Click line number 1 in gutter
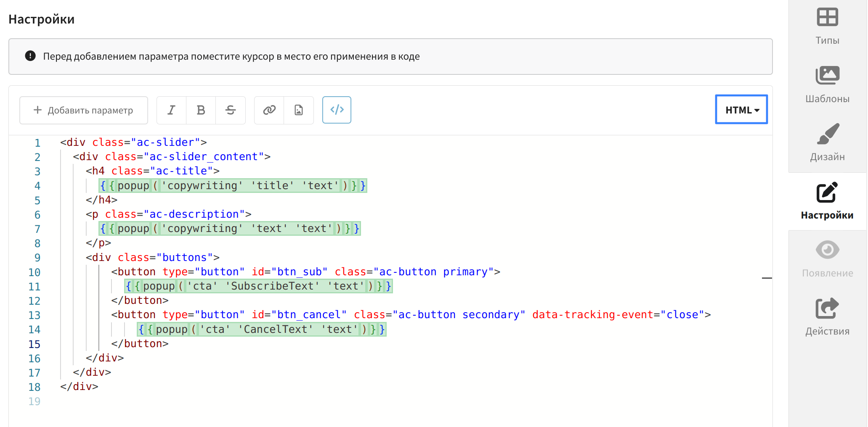 (37, 143)
